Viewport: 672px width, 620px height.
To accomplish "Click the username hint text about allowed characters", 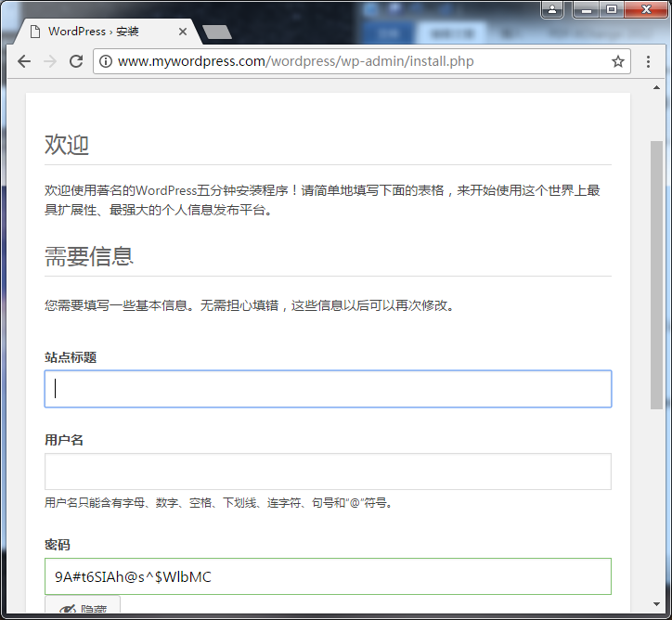I will coord(218,503).
